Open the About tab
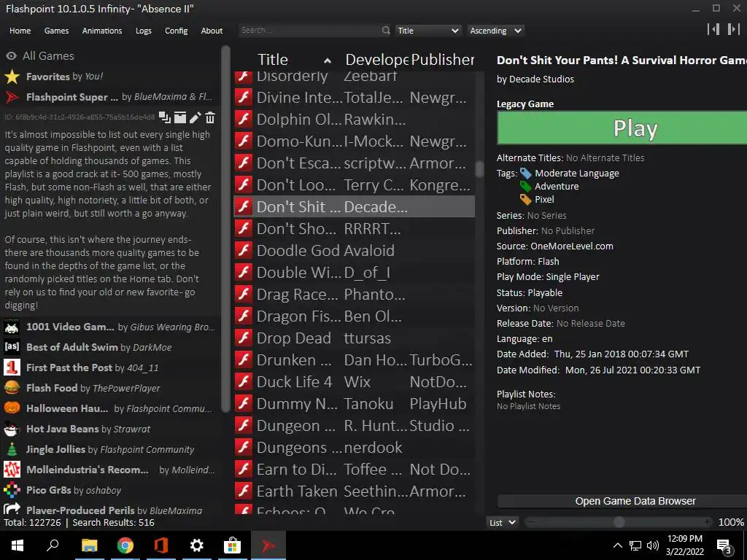Image resolution: width=747 pixels, height=560 pixels. pyautogui.click(x=212, y=31)
